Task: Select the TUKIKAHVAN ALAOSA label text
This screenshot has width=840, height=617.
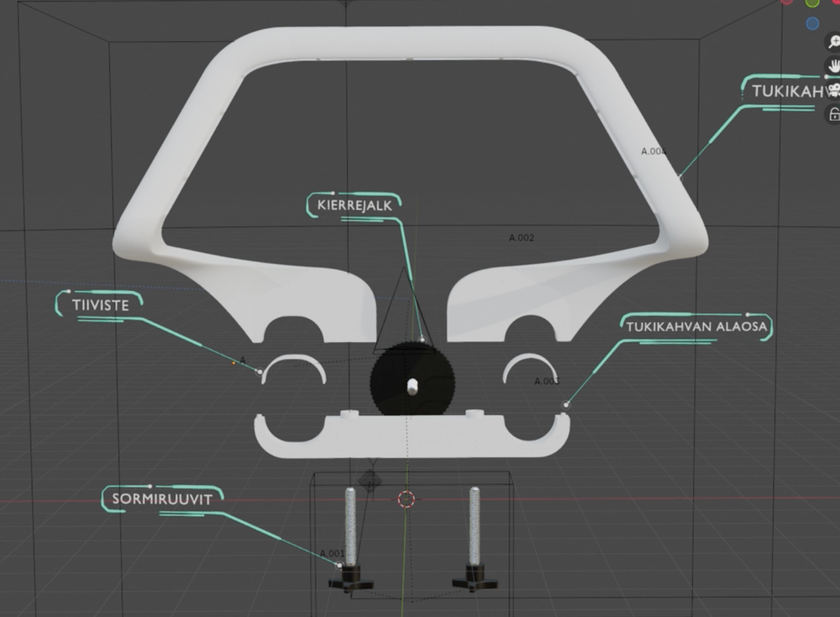Action: coord(696,327)
